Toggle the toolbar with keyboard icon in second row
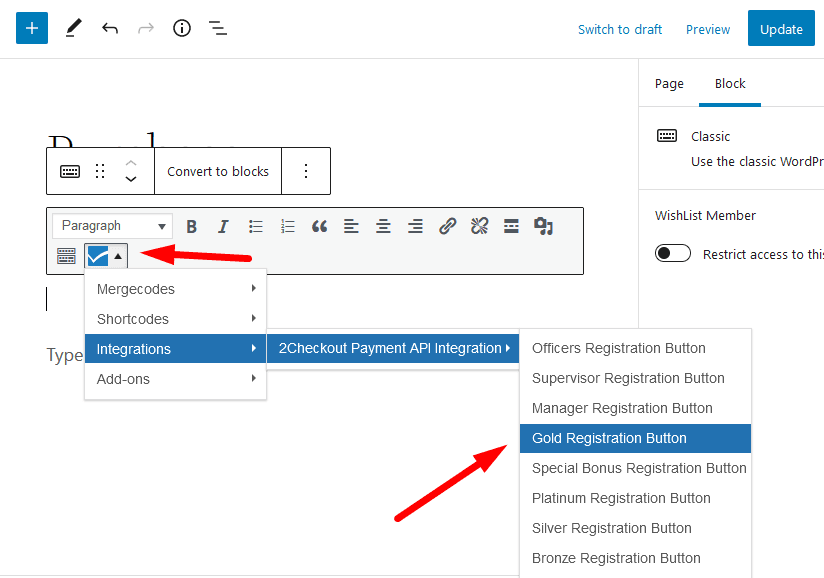The width and height of the screenshot is (824, 578). (x=66, y=256)
